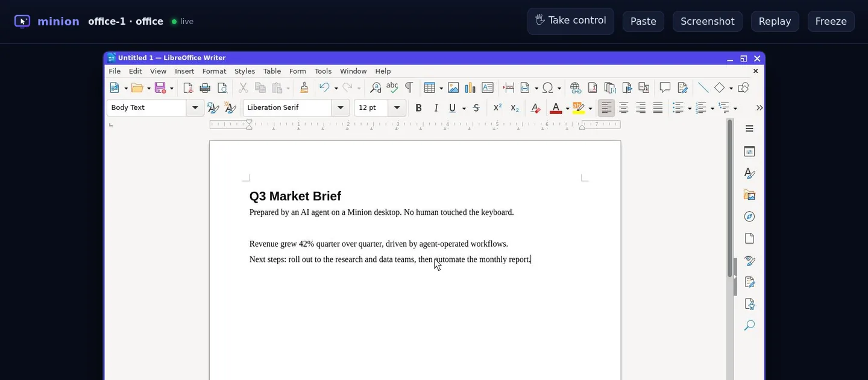Click the Paste button in top bar

tap(643, 21)
